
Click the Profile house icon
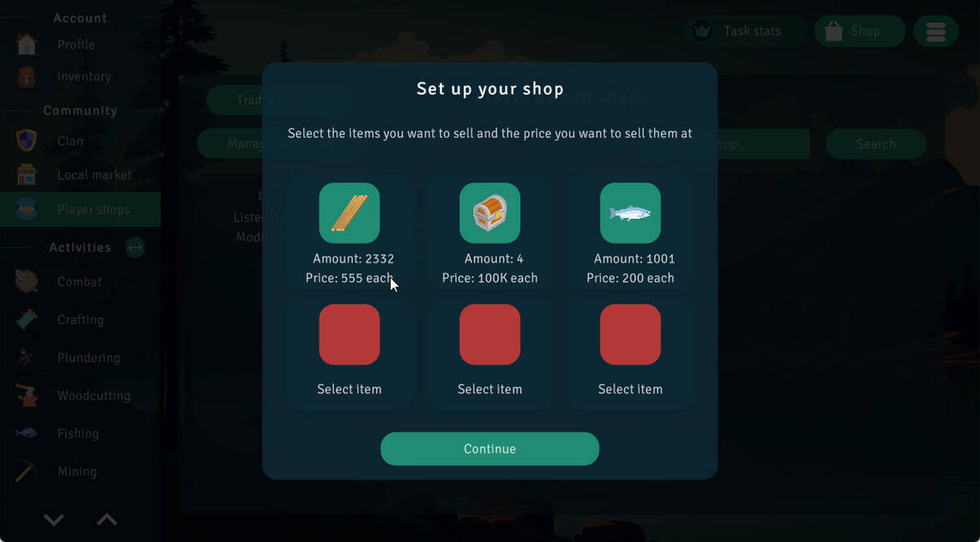(x=27, y=44)
